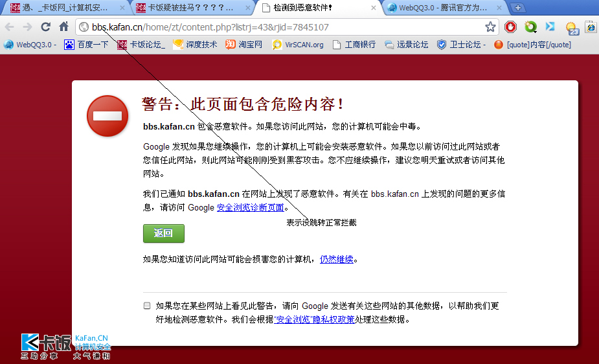599x364 pixels.
Task: Open the 工商银行 bookmark
Action: pyautogui.click(x=354, y=45)
